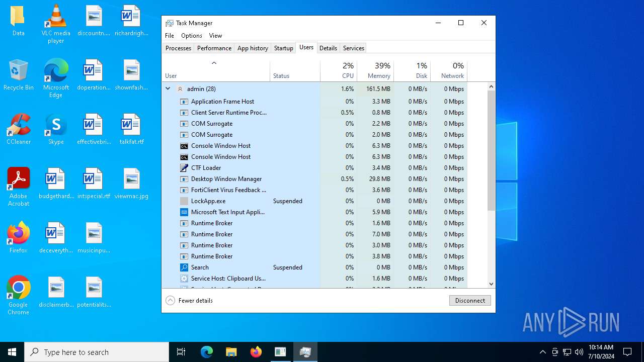
Task: Select the Firefox desktop shortcut
Action: point(19,238)
